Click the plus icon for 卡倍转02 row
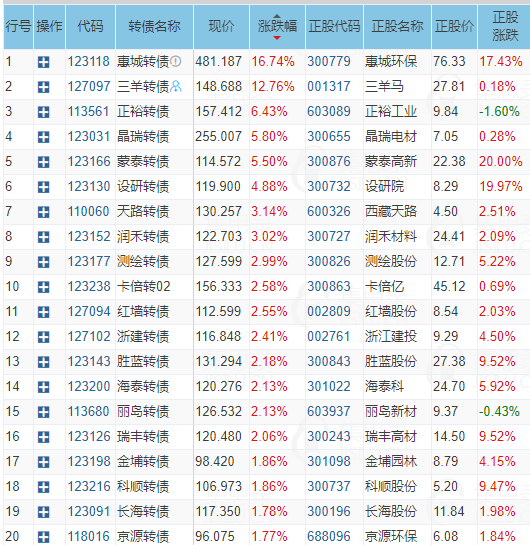This screenshot has width=530, height=545. coord(43,287)
